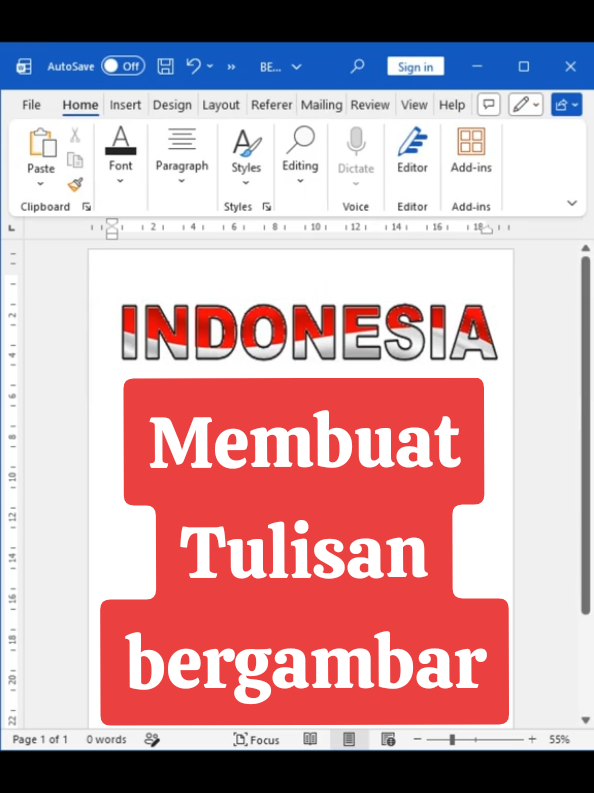
Task: Click the Dictate microphone icon
Action: tap(356, 141)
